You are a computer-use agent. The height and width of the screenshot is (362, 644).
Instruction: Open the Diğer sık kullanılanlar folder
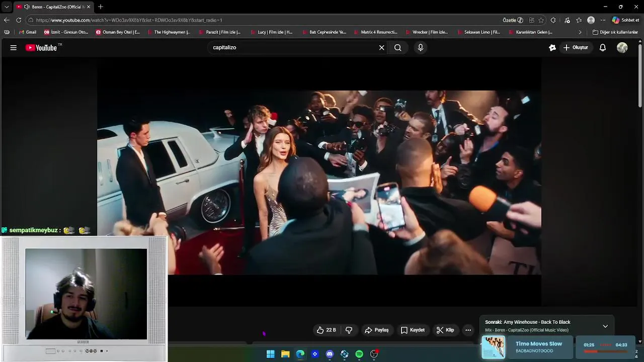click(x=615, y=32)
